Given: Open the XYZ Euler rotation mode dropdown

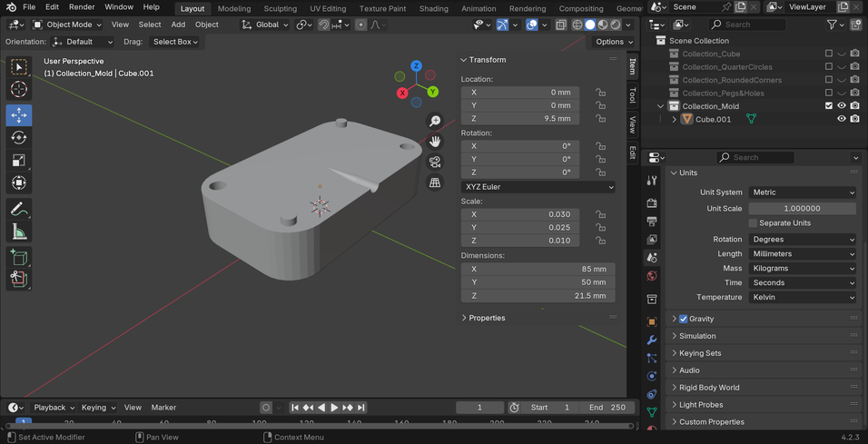Looking at the screenshot, I should click(538, 187).
